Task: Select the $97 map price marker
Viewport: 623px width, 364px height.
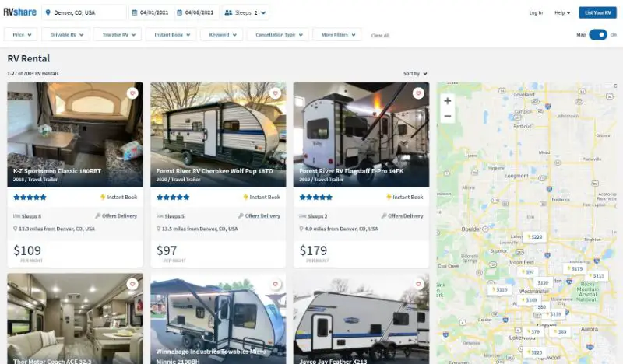Action: [528, 272]
